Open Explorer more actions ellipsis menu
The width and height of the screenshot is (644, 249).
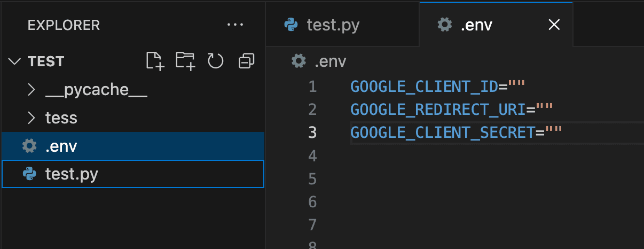pyautogui.click(x=235, y=25)
